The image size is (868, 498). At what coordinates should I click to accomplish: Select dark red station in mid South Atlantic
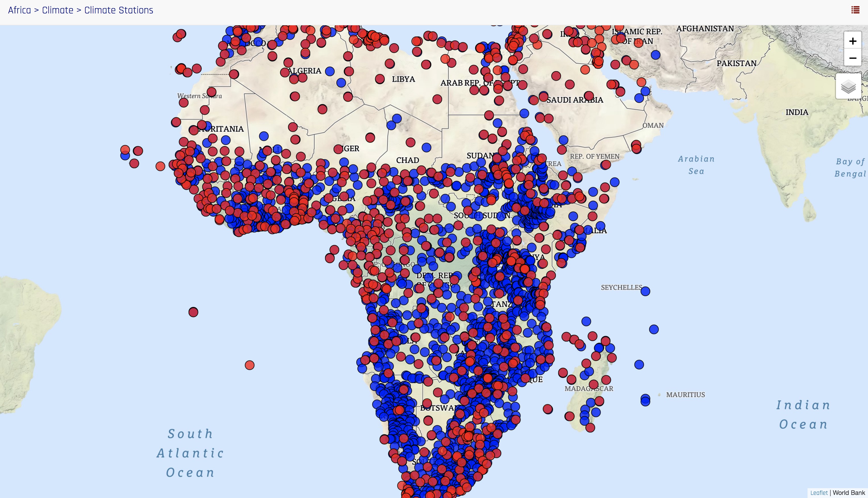pos(193,312)
